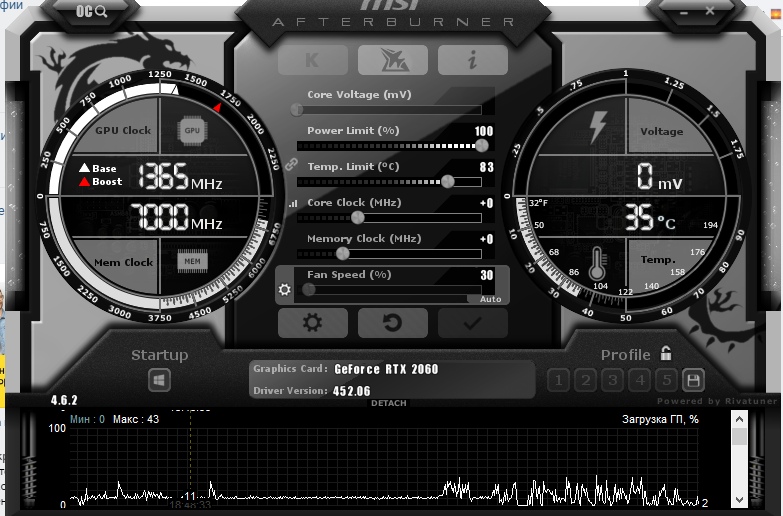
Task: Click fan settings gear beside Fan Speed
Action: pyautogui.click(x=285, y=289)
